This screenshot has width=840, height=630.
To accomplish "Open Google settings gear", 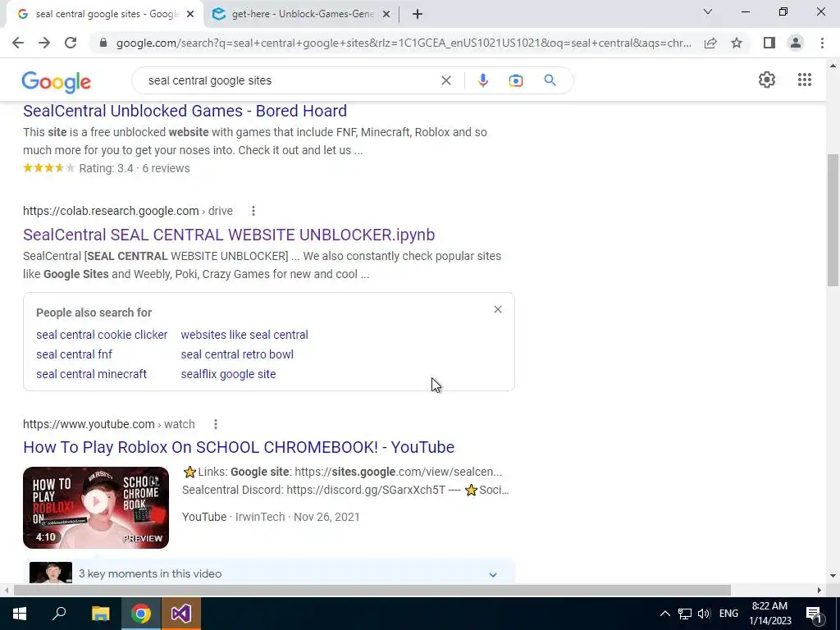I will 767,80.
